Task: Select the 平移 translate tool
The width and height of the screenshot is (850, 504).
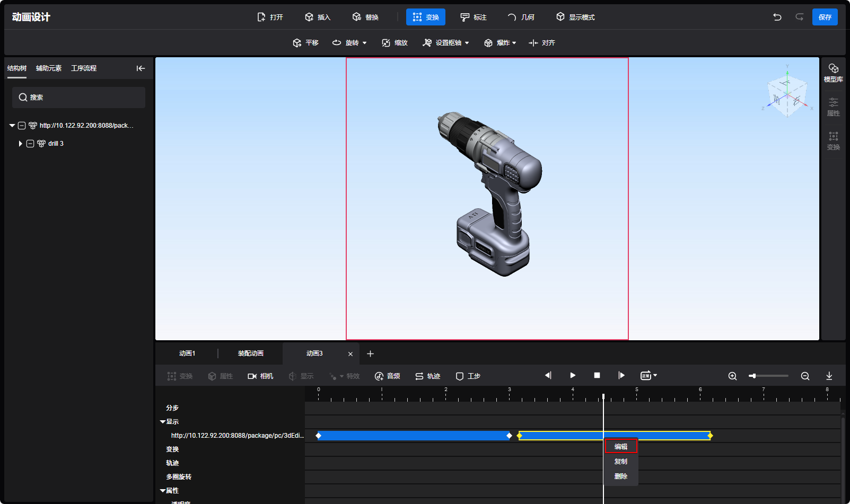Action: (x=306, y=43)
